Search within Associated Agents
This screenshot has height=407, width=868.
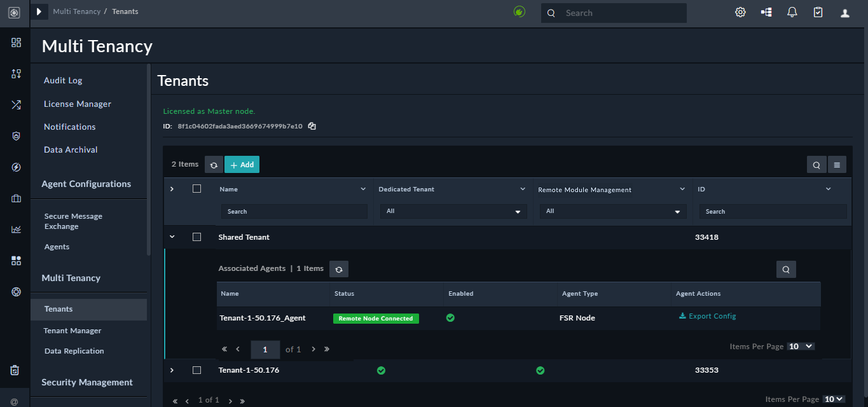pos(786,270)
